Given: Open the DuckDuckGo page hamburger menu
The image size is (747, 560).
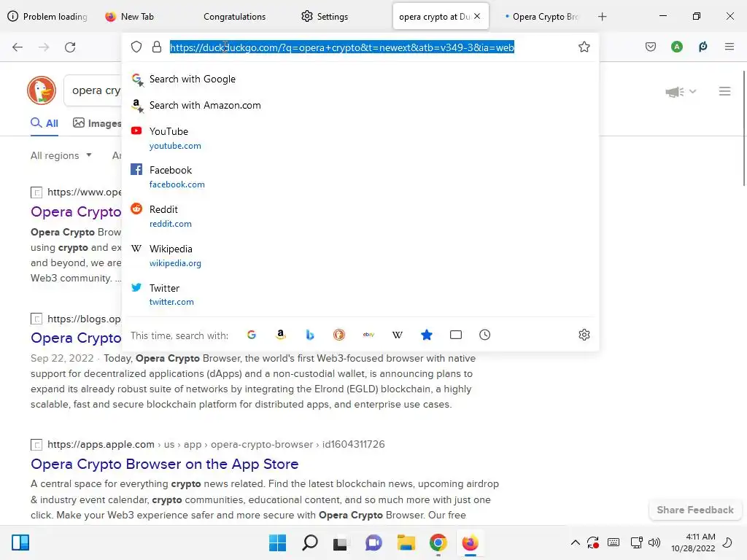Looking at the screenshot, I should pyautogui.click(x=725, y=91).
